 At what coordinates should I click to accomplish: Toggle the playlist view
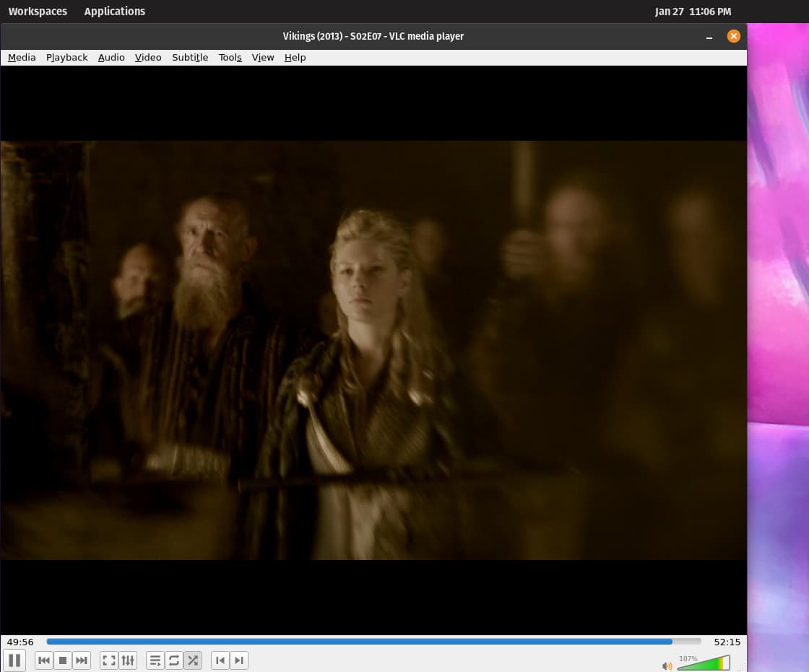coord(155,660)
